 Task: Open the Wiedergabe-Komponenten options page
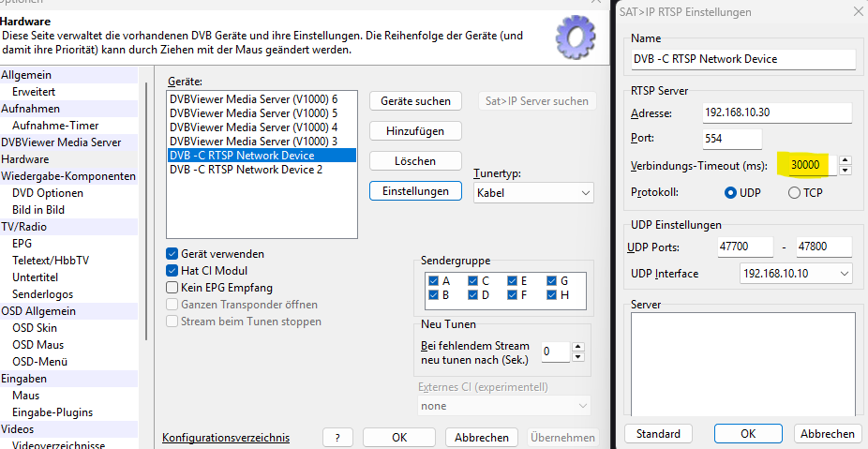(x=68, y=176)
